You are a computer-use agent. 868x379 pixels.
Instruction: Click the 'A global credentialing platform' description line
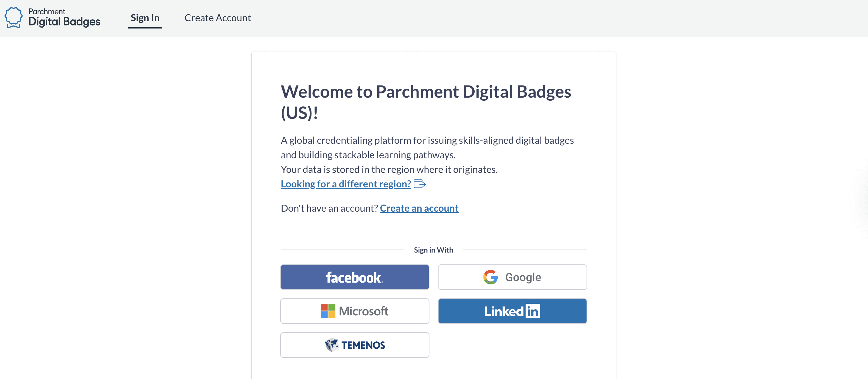click(427, 148)
